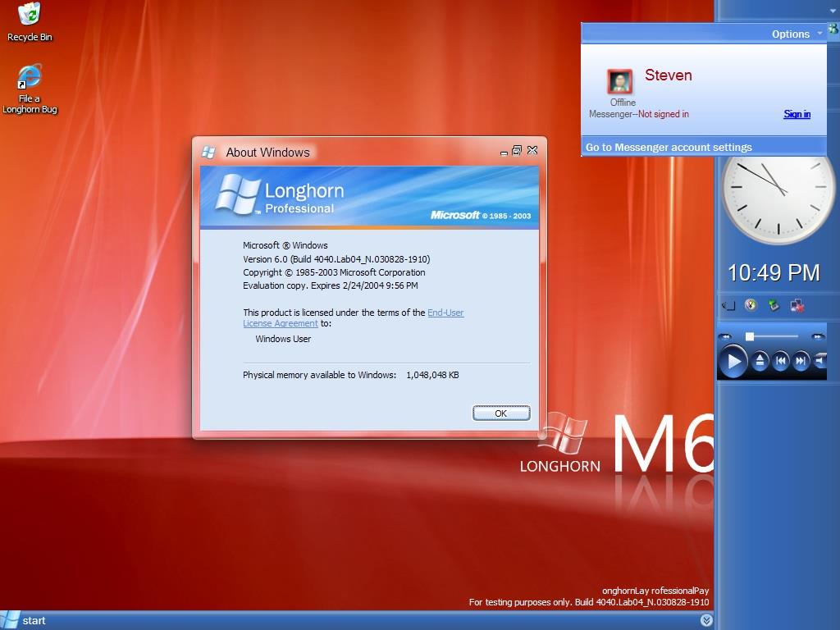This screenshot has height=630, width=840.
Task: Skip to next track in the media player
Action: coord(801,361)
